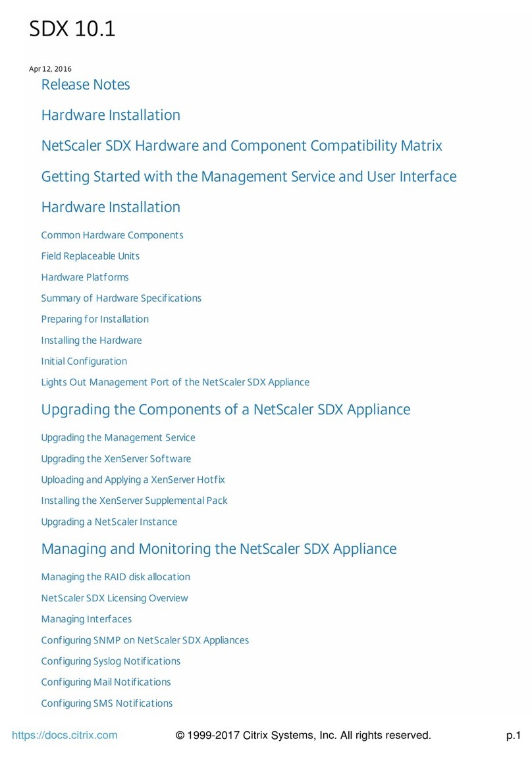Image resolution: width=532 pixels, height=762 pixels.
Task: Open Getting Started with the Management Service link
Action: pyautogui.click(x=249, y=177)
